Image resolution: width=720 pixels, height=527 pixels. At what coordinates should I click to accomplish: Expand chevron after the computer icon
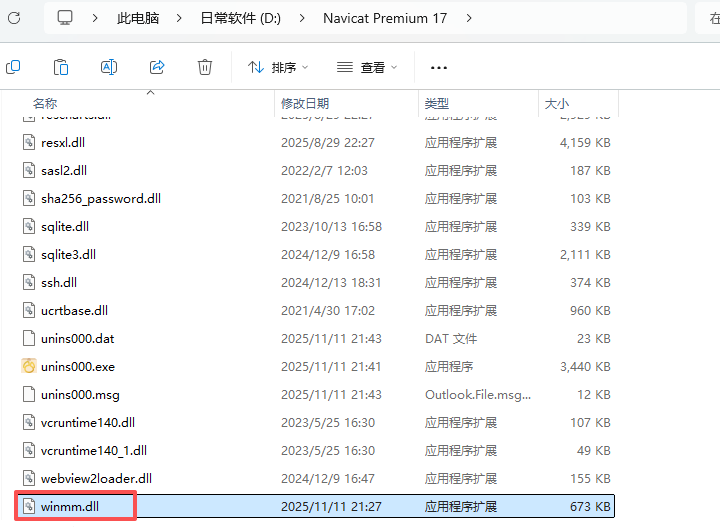point(95,18)
